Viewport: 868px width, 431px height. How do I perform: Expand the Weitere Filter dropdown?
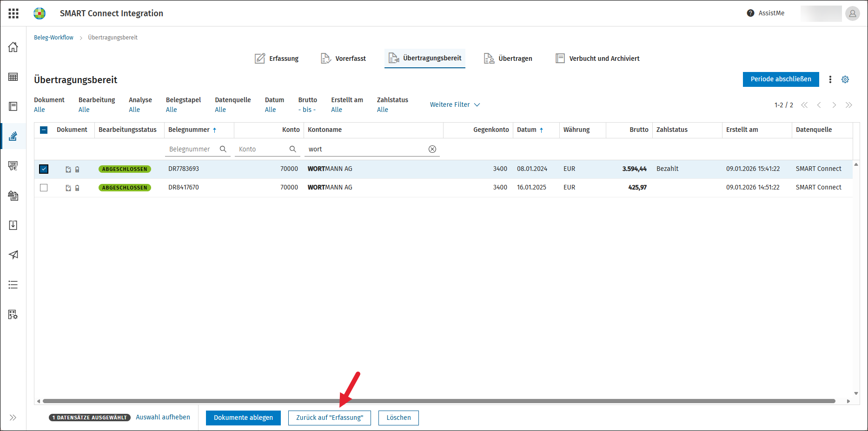[x=455, y=104]
